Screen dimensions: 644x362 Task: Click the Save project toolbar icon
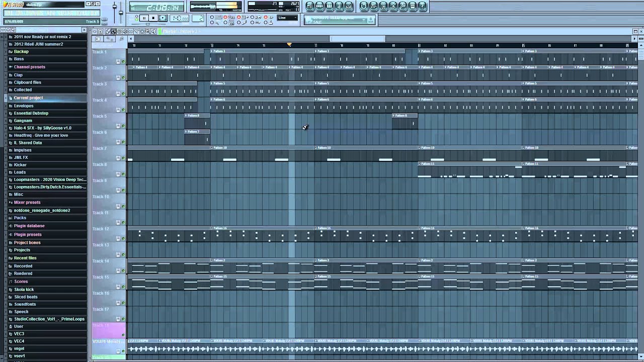pos(373,6)
